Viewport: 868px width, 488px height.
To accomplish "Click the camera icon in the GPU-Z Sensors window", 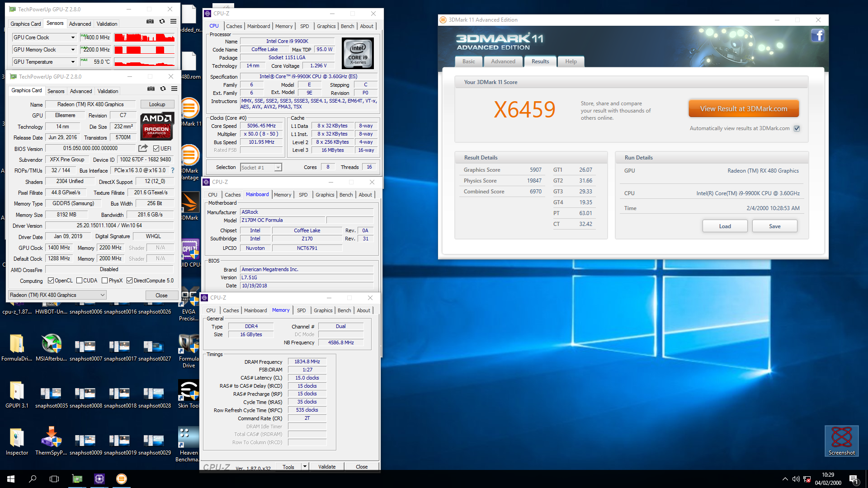I will click(x=150, y=22).
